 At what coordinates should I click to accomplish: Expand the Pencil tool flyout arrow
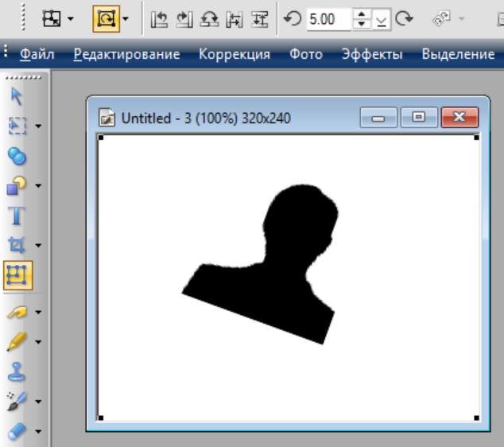38,342
